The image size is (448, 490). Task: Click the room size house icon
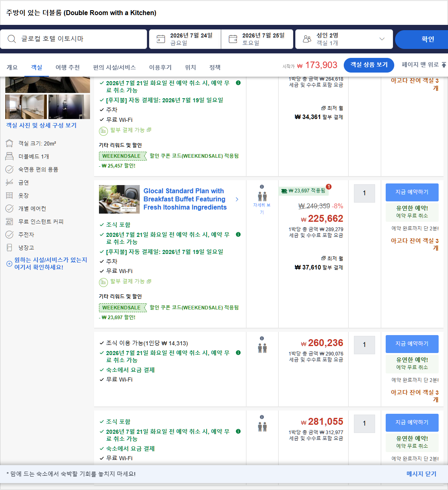[9, 143]
